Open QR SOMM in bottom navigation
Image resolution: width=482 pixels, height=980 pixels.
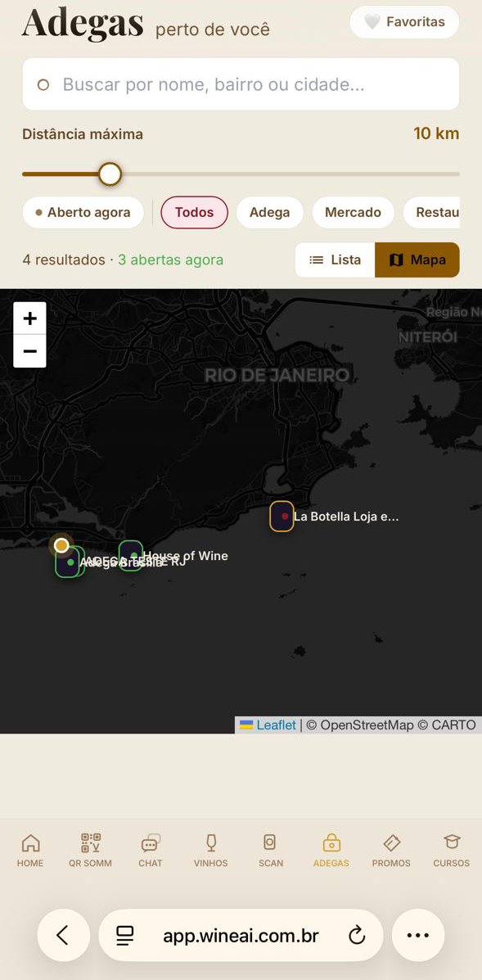point(91,851)
